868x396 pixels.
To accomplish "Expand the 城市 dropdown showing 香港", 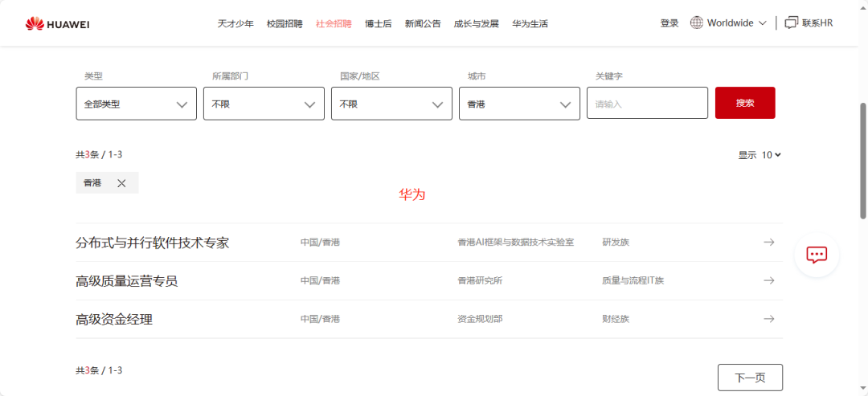I will pyautogui.click(x=519, y=104).
